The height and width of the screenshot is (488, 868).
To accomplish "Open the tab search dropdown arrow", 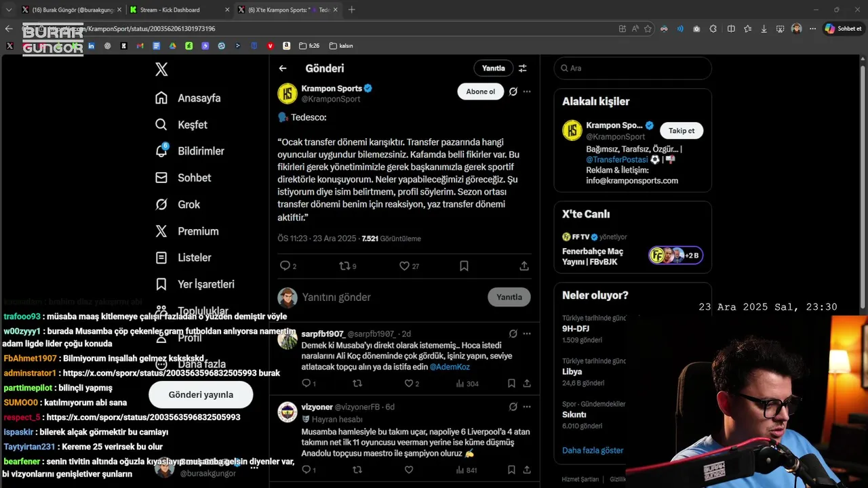I will pos(9,9).
